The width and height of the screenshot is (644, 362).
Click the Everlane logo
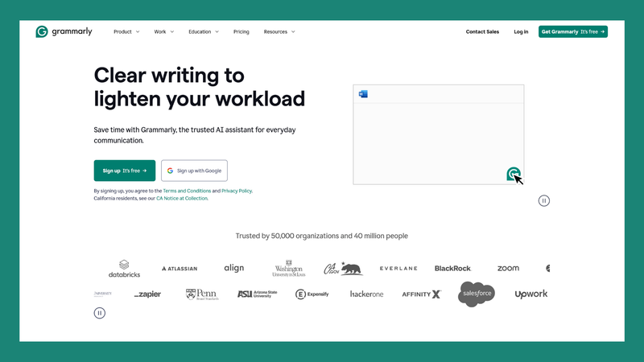coord(398,269)
